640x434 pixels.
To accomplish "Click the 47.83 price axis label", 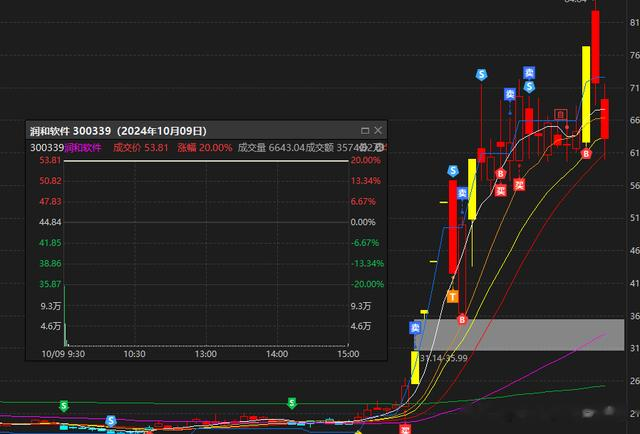I will click(x=51, y=201).
